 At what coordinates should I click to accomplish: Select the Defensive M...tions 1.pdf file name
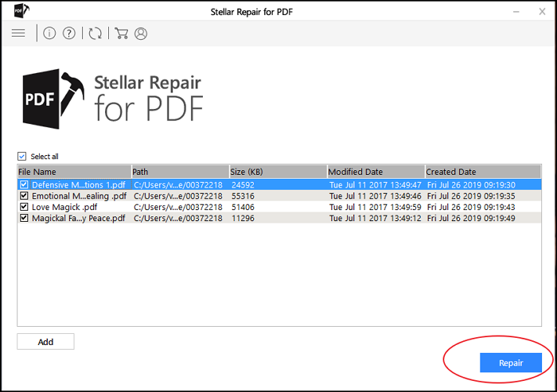[79, 184]
